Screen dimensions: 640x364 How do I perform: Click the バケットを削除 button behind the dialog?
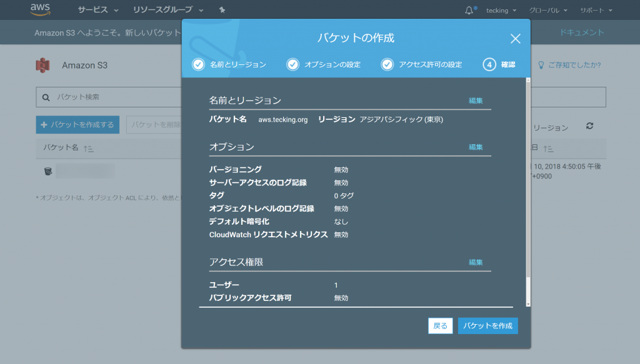(154, 125)
